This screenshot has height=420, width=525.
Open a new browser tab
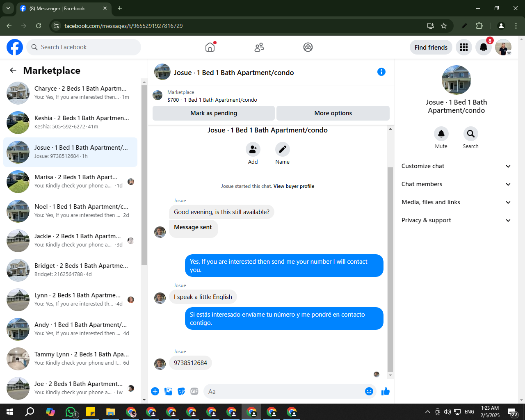click(120, 8)
